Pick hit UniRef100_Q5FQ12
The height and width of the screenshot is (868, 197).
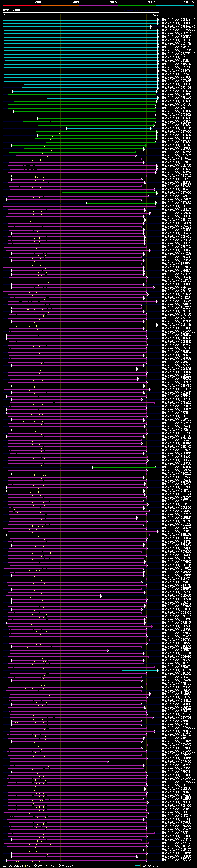pos(177,731)
